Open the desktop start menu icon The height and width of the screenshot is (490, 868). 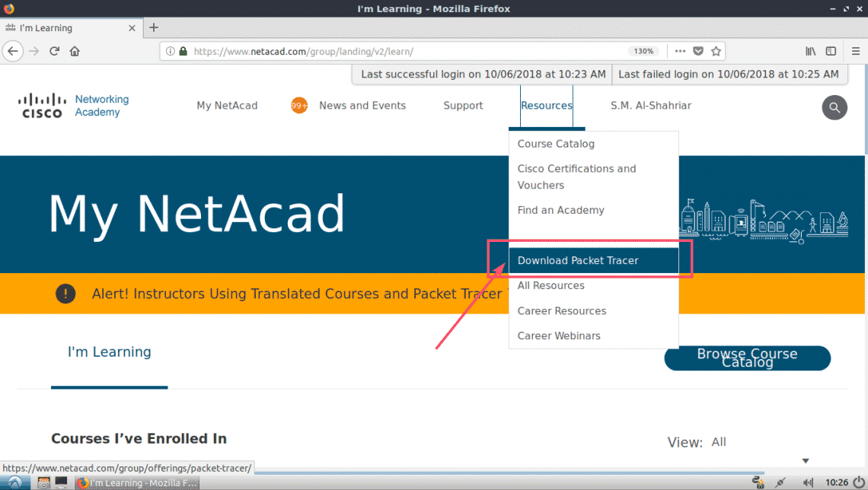15,483
